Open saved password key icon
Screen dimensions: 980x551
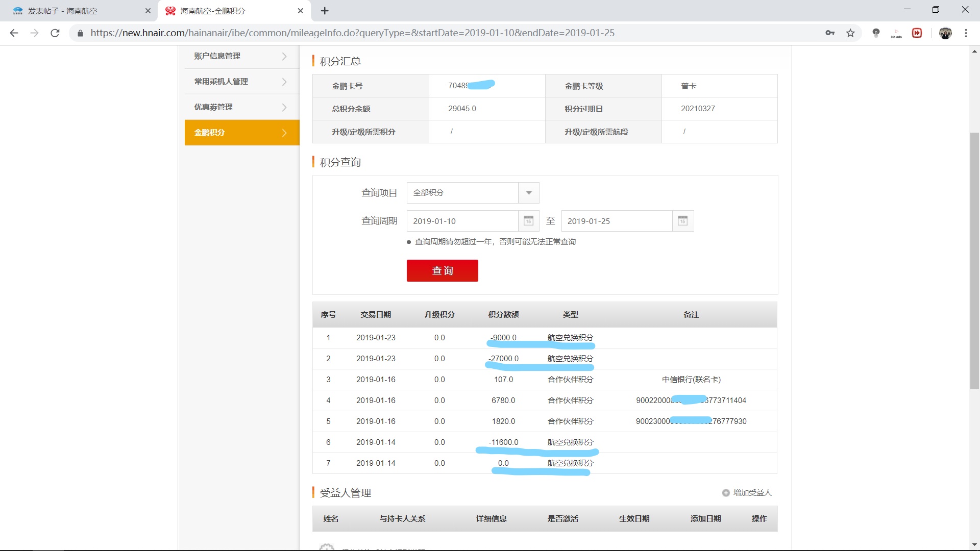[x=830, y=33]
